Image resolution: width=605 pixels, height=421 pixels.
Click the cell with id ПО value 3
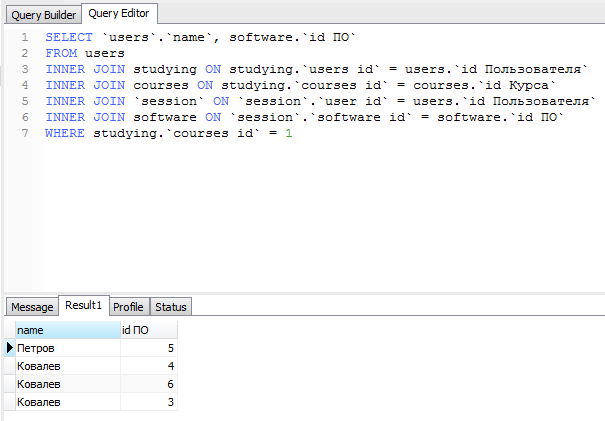149,402
